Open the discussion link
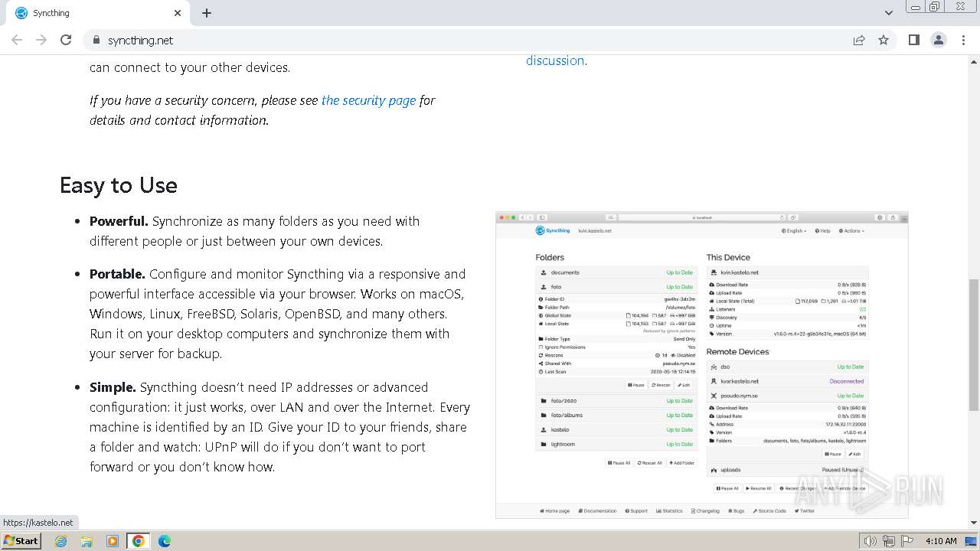Screen dimensions: 980x551 (x=555, y=60)
